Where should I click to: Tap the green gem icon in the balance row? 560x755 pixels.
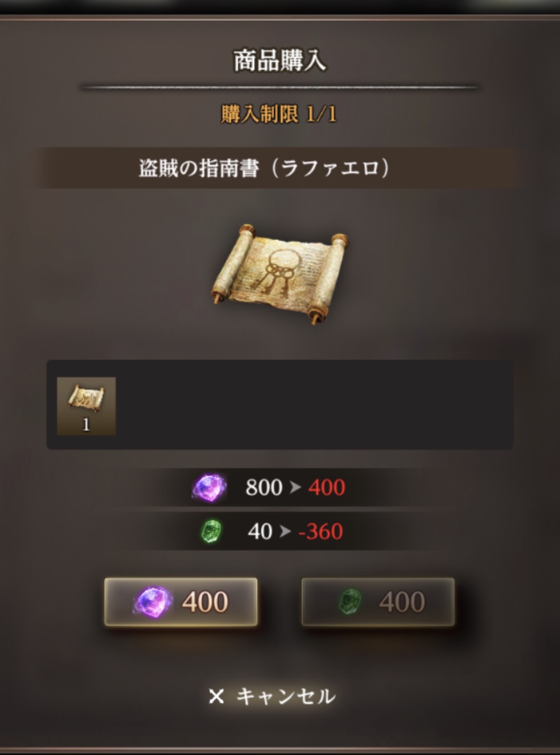[210, 531]
